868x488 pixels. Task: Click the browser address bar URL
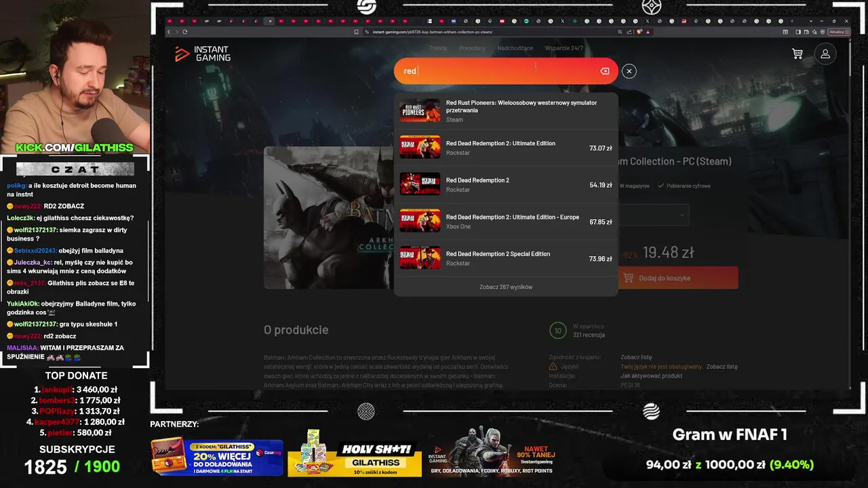click(x=432, y=32)
